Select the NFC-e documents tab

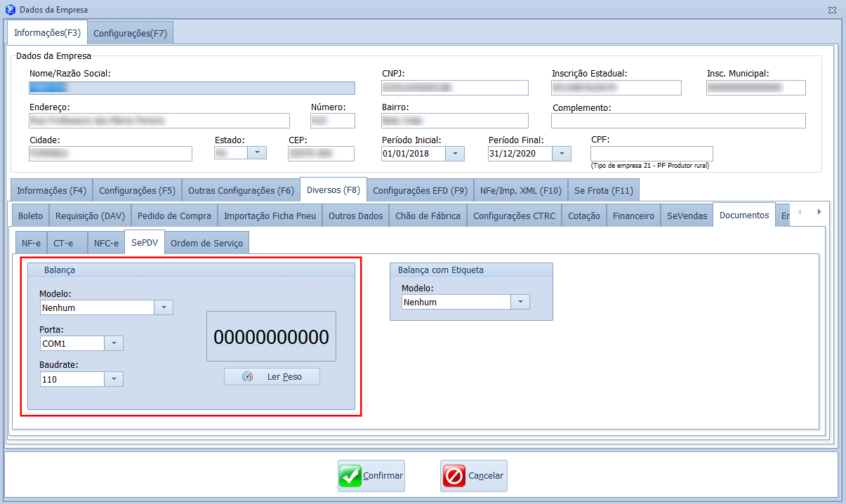click(x=106, y=243)
